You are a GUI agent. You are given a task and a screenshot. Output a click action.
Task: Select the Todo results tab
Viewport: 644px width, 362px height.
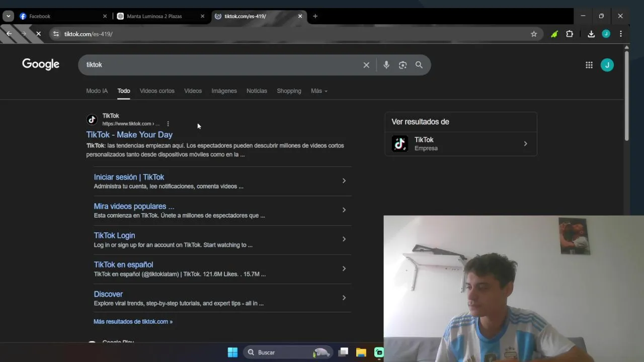[124, 91]
